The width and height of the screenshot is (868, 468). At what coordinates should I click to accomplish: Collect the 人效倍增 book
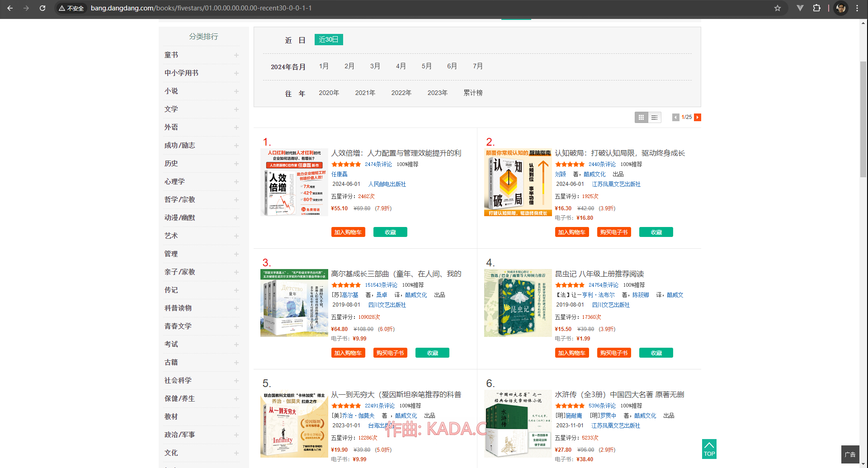pos(390,232)
